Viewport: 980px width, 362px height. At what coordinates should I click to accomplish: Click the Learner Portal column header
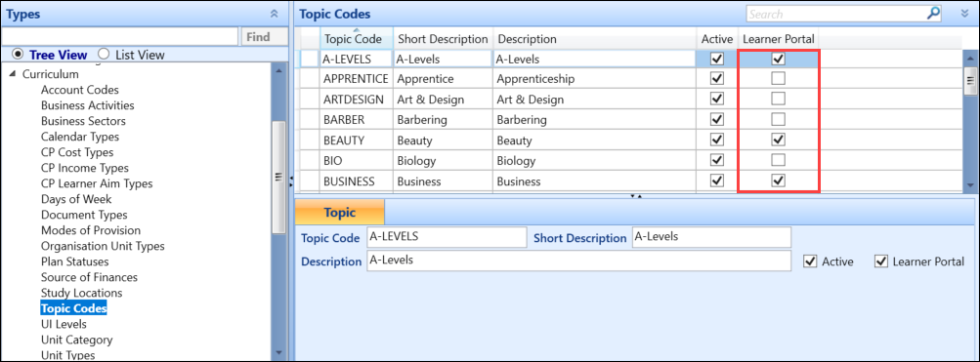[x=778, y=39]
